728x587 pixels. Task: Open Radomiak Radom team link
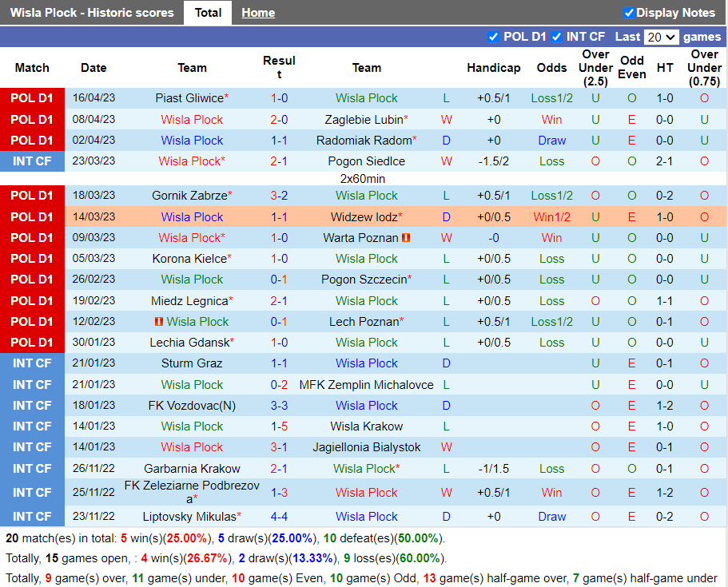tap(364, 141)
